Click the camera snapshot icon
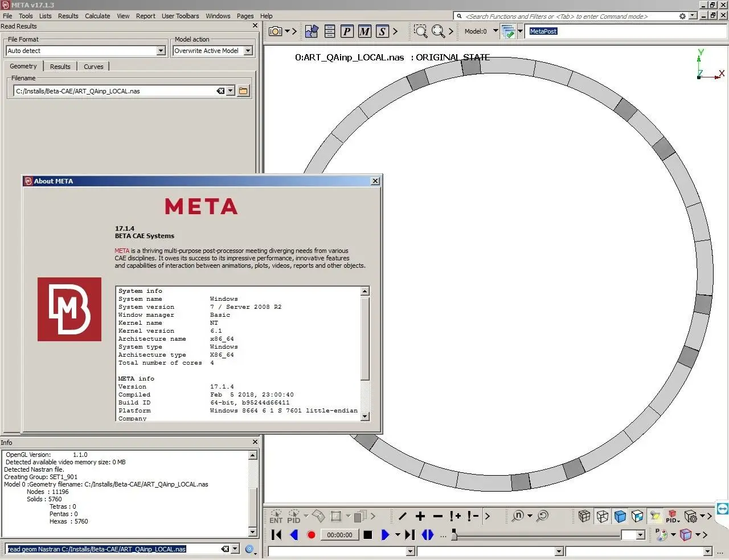The image size is (729, 560). pos(275,31)
